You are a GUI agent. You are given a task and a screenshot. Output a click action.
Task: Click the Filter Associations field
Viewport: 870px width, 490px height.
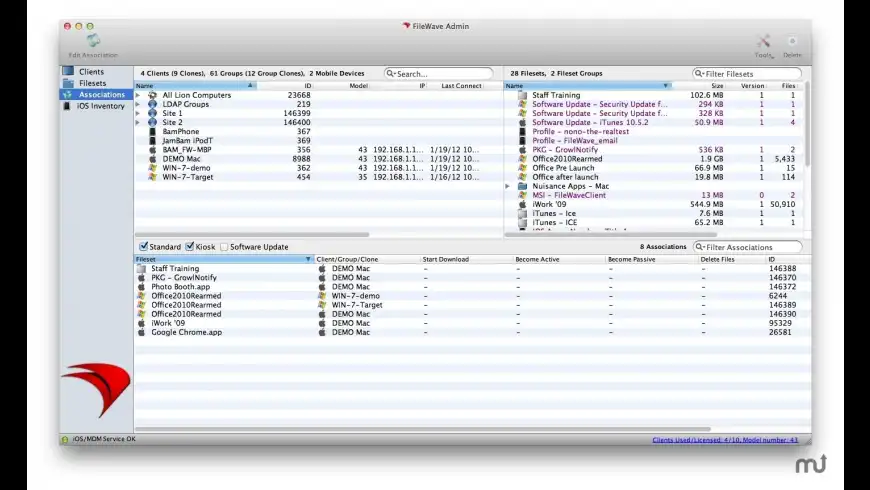click(747, 247)
